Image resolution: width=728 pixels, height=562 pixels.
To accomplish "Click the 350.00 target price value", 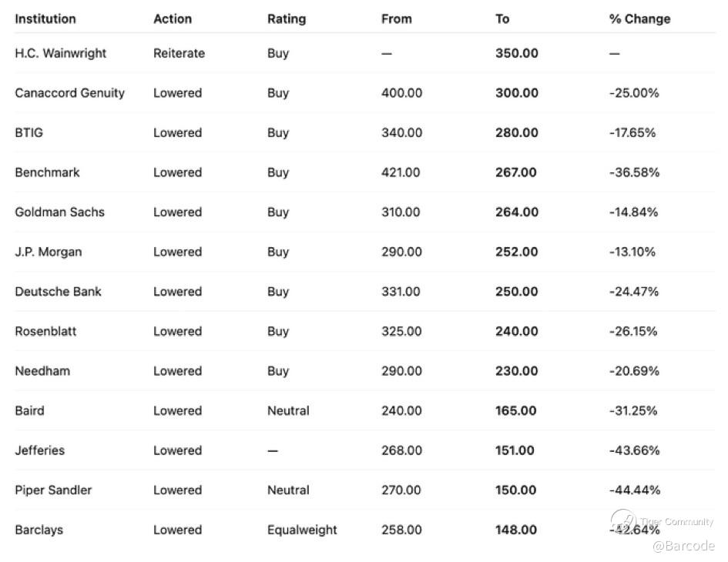I will click(x=517, y=53).
